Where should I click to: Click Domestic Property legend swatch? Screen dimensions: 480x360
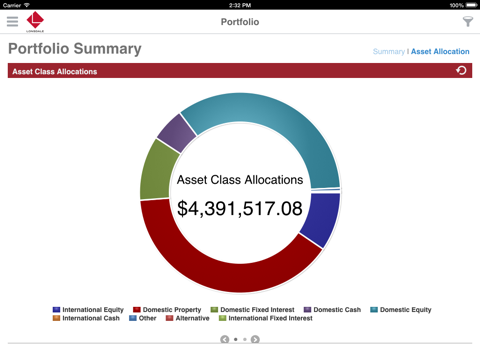(137, 310)
